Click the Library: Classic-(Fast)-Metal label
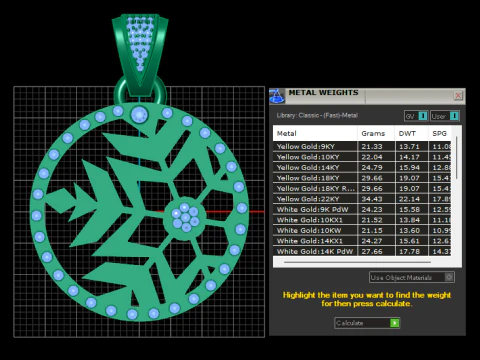Screen dimensions: 480x360 coord(317,115)
